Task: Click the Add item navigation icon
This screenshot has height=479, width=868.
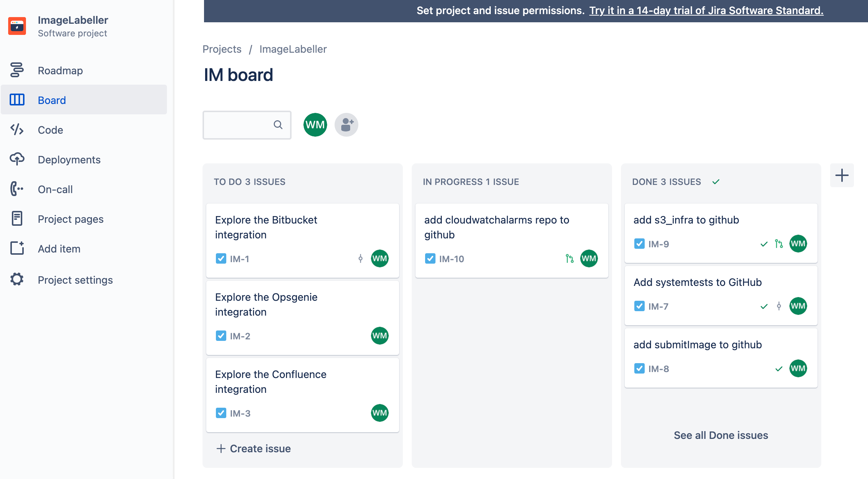Action: 17,248
